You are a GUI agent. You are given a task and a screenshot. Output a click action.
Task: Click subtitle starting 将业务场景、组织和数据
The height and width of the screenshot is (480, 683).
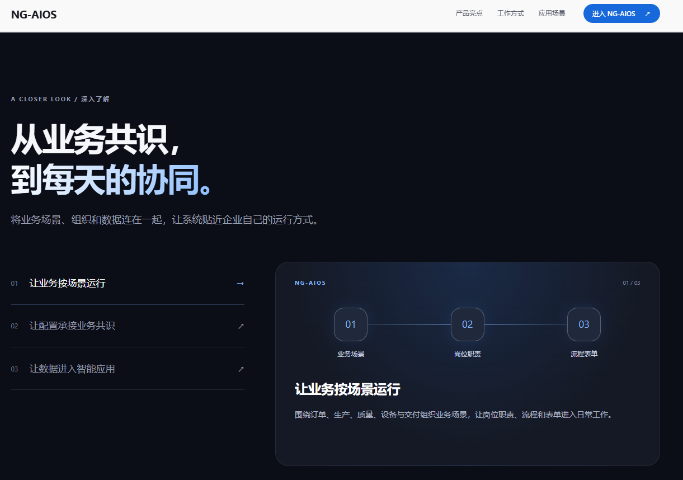pyautogui.click(x=164, y=220)
